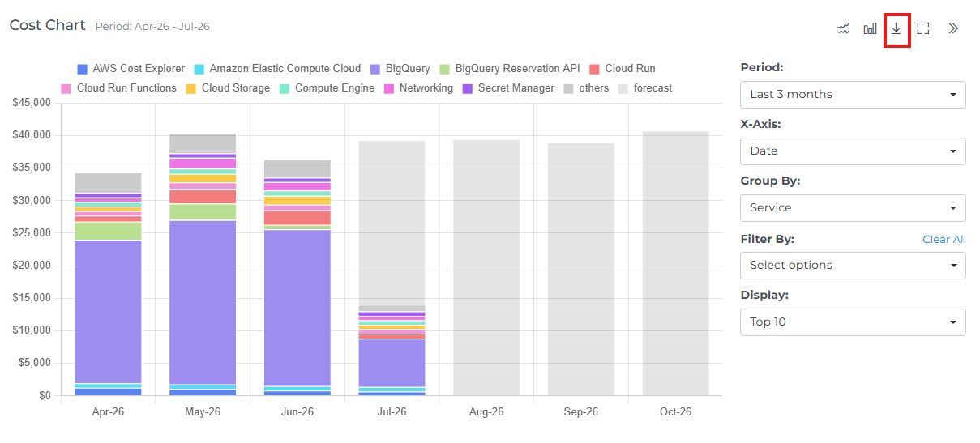
Task: Open Display Top 10 dropdown
Action: point(853,322)
